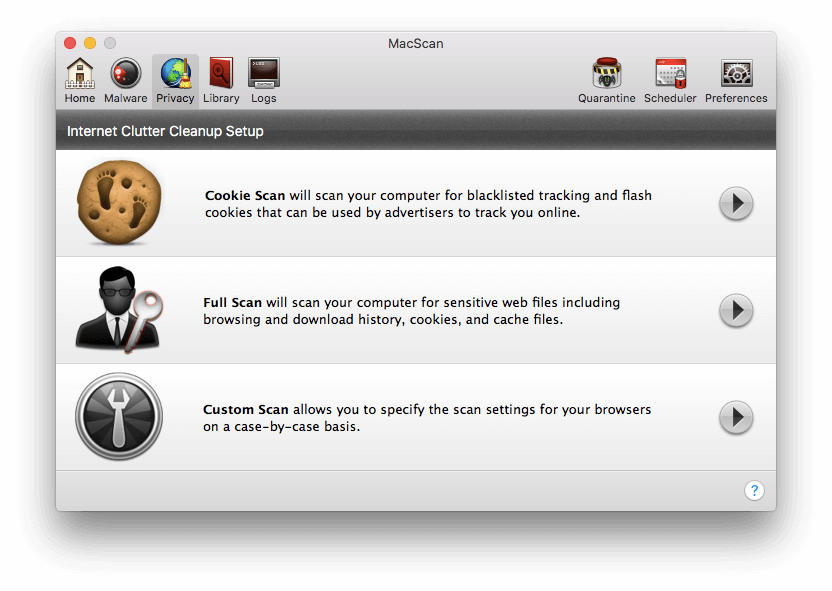Start the Cookie Scan
This screenshot has width=832, height=591.
(x=736, y=204)
